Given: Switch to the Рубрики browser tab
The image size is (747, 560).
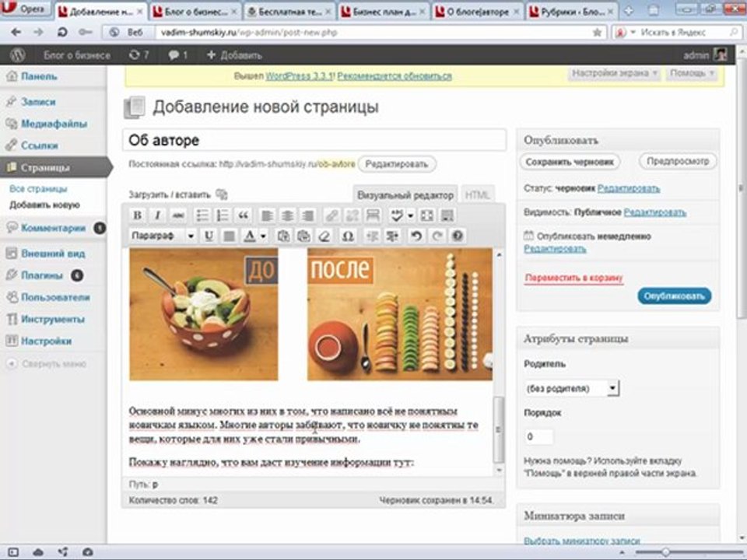Looking at the screenshot, I should click(572, 12).
